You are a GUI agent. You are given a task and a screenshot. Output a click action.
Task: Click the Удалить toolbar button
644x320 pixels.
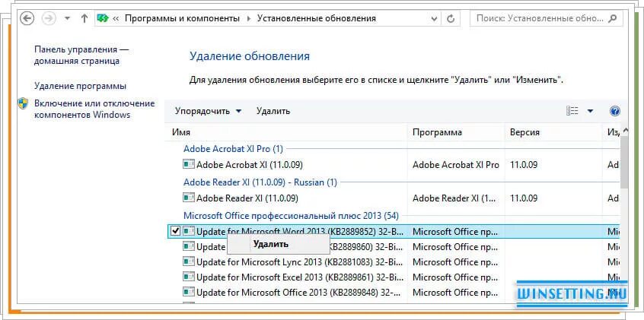coord(273,111)
